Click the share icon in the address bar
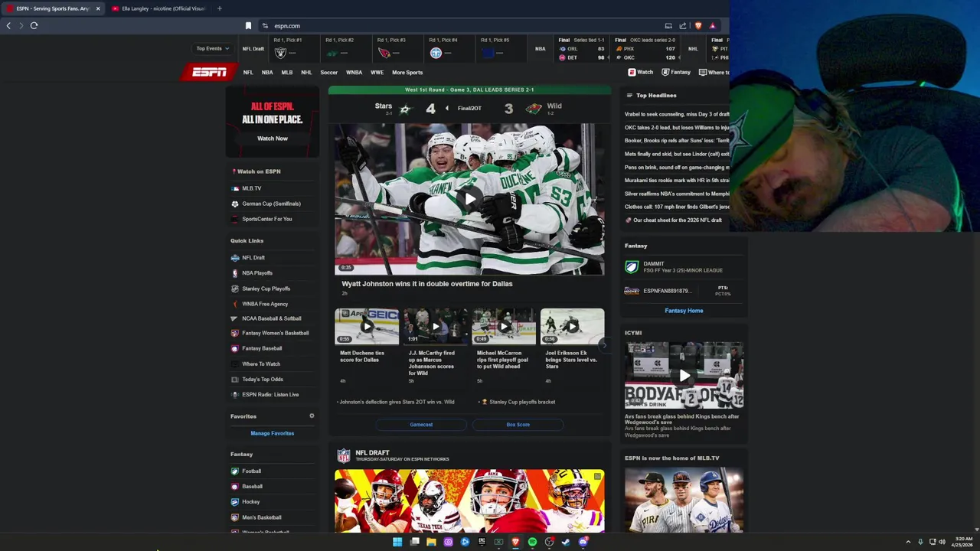The height and width of the screenshot is (551, 980). coord(683,26)
